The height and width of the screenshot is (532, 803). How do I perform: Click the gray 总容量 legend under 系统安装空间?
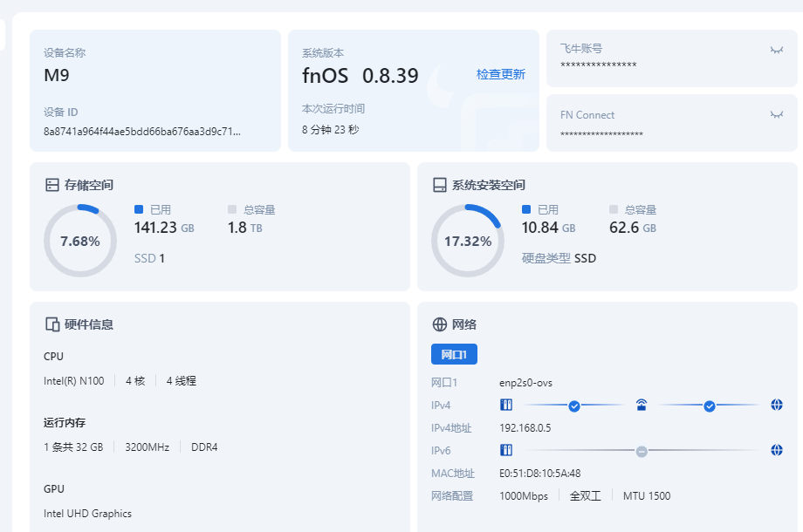(x=633, y=209)
